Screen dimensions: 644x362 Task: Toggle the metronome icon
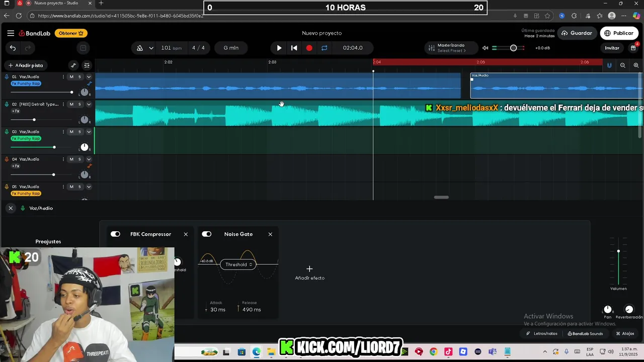140,48
